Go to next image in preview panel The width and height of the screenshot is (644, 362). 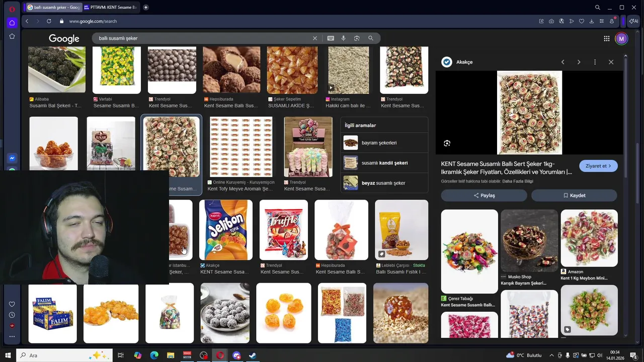(579, 62)
